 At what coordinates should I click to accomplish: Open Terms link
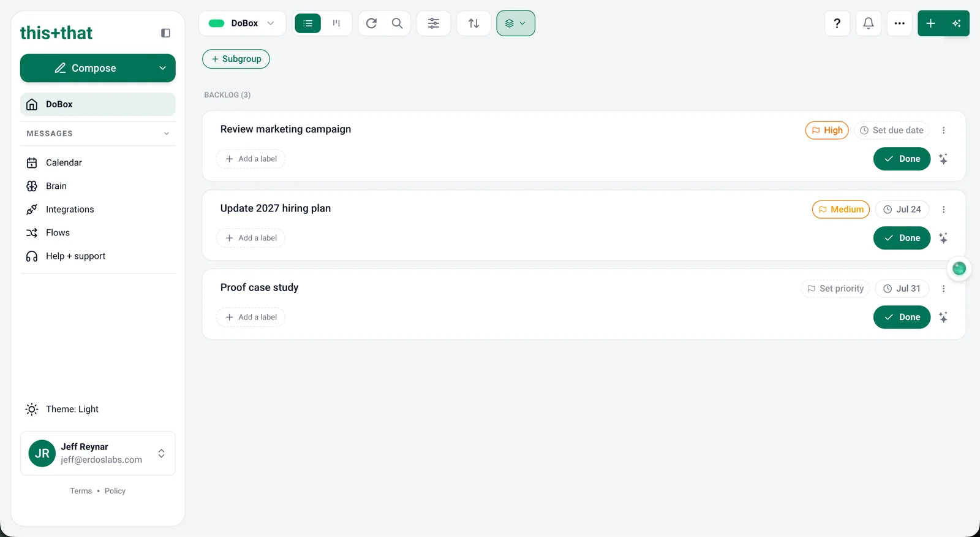[81, 491]
